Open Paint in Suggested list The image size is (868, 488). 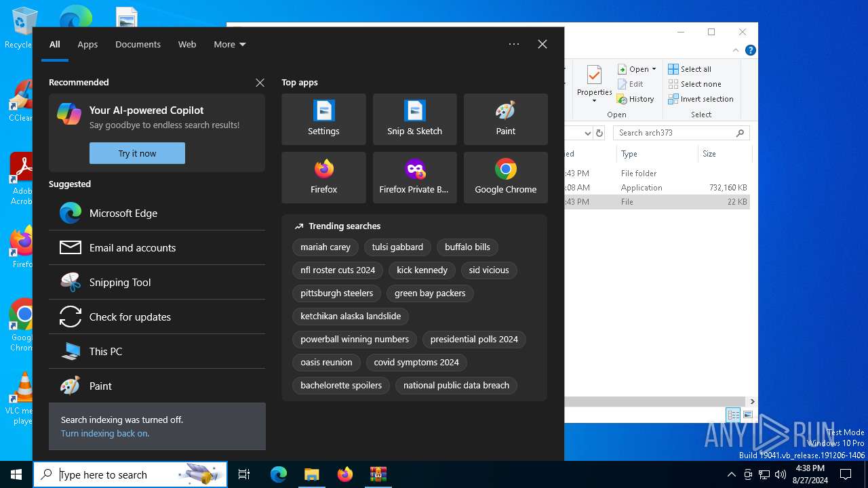coord(157,386)
